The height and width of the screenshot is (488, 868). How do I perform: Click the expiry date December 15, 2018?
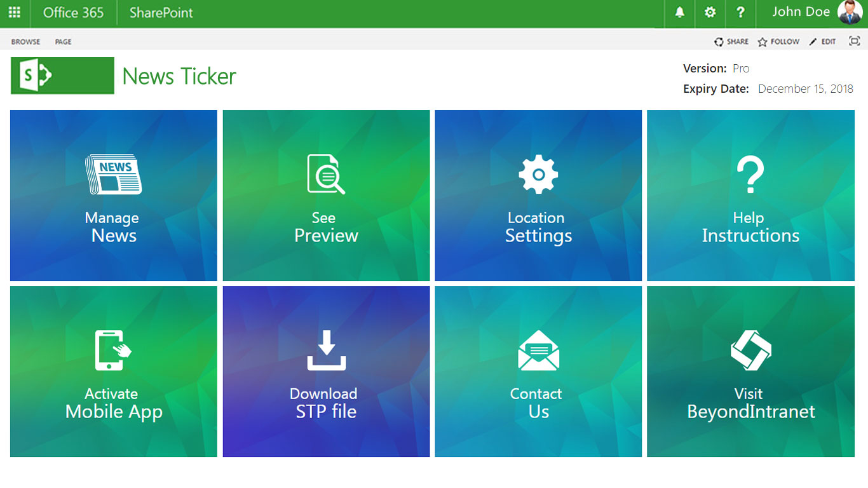[x=806, y=89]
